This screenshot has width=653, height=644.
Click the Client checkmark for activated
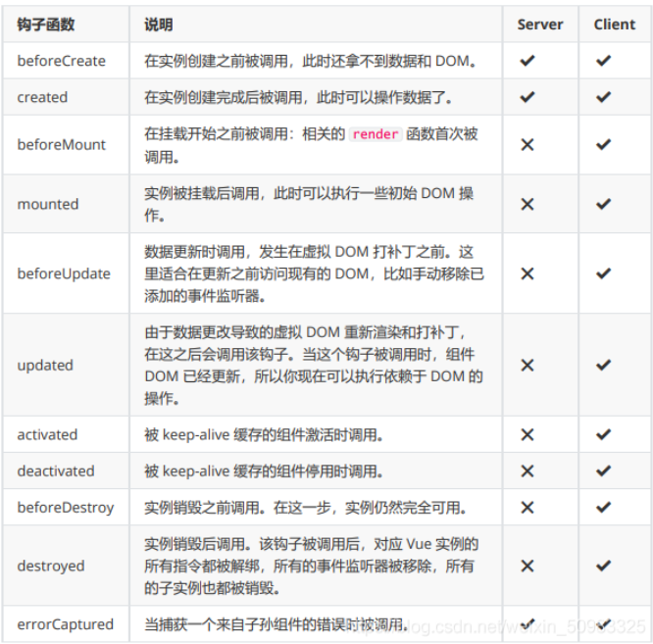click(x=603, y=434)
